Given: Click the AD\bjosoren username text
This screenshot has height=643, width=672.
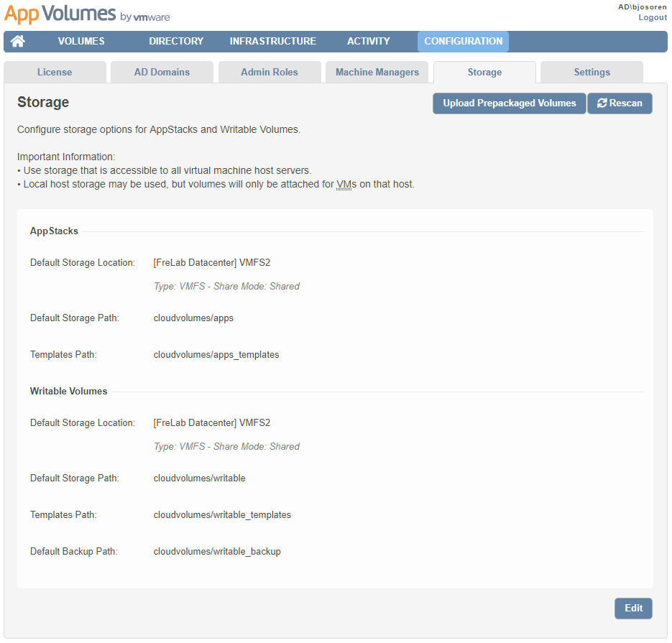Looking at the screenshot, I should tap(643, 6).
